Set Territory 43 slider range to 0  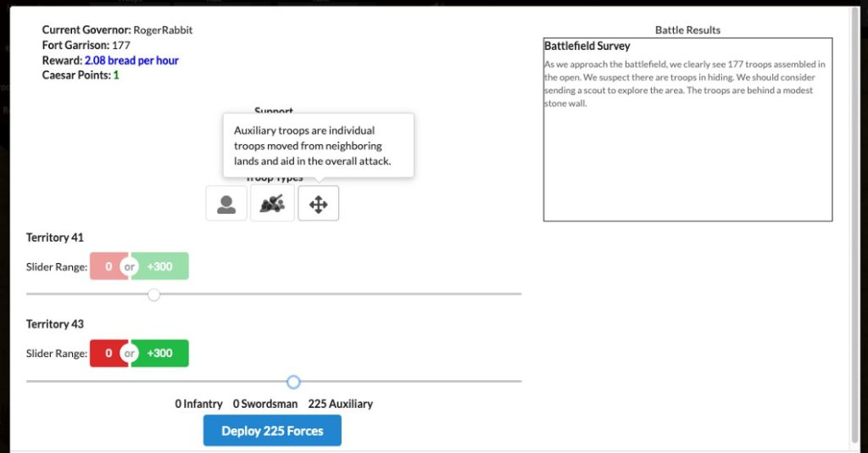tap(107, 353)
